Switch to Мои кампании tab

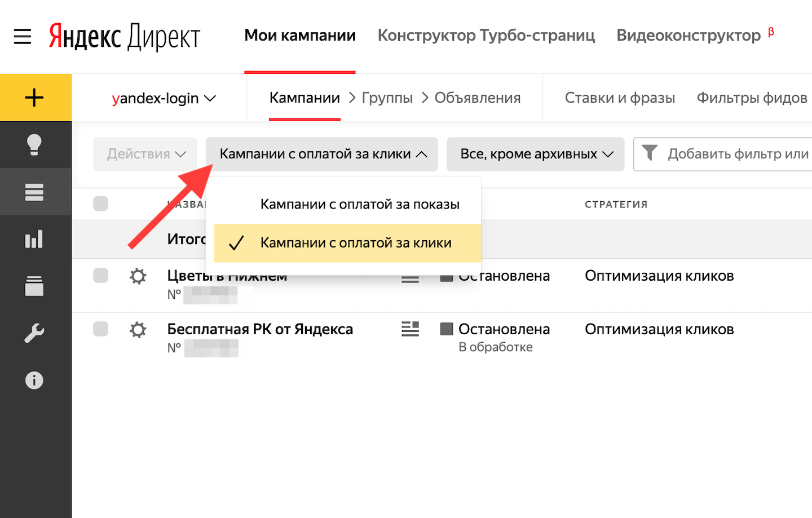300,36
